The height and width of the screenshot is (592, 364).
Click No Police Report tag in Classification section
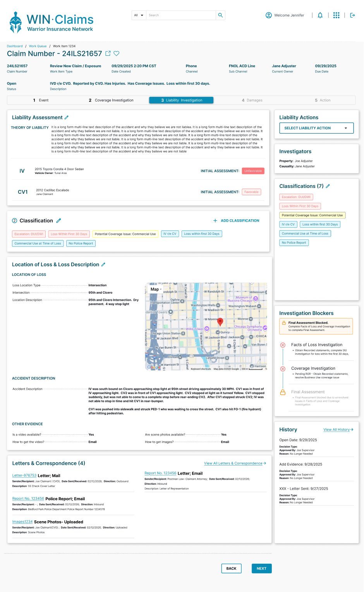point(81,243)
